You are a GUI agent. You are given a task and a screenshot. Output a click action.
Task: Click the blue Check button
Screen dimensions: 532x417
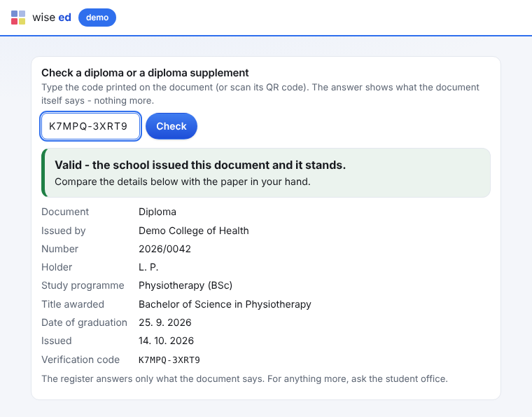(x=171, y=126)
